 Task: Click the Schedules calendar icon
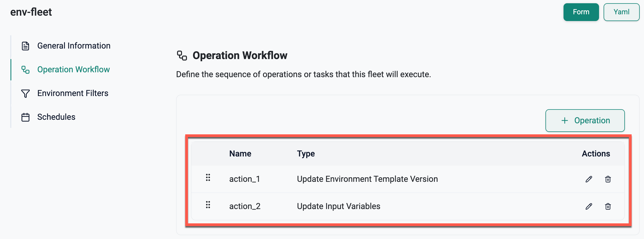[x=25, y=117]
